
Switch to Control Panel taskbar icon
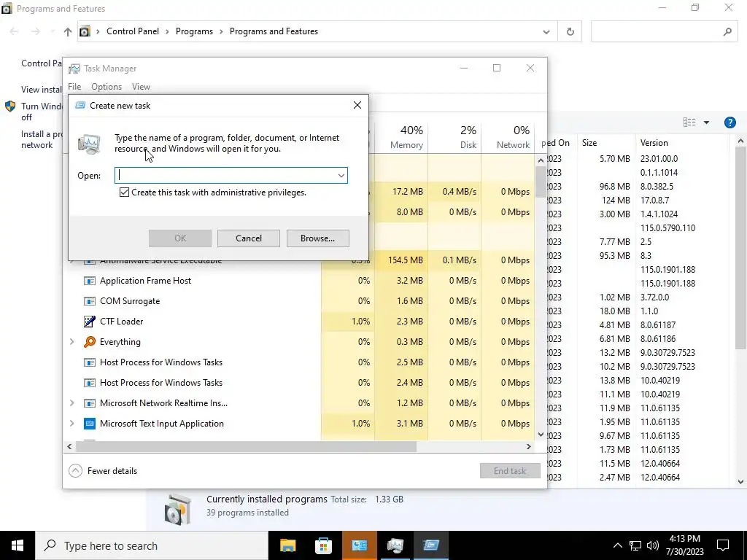click(x=359, y=545)
